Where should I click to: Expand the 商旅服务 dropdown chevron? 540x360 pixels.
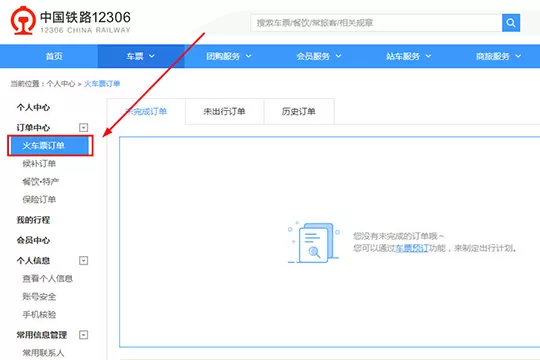[518, 56]
